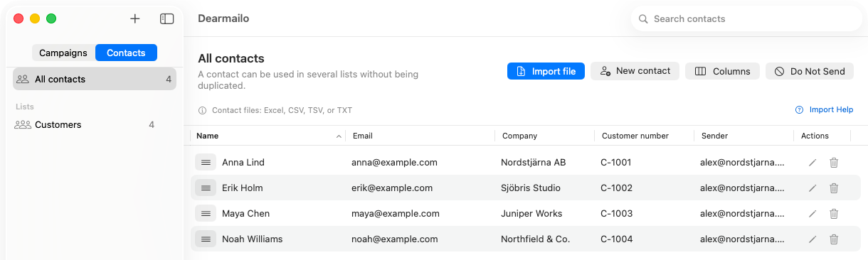
Task: Click the Search contacts field
Action: click(746, 18)
